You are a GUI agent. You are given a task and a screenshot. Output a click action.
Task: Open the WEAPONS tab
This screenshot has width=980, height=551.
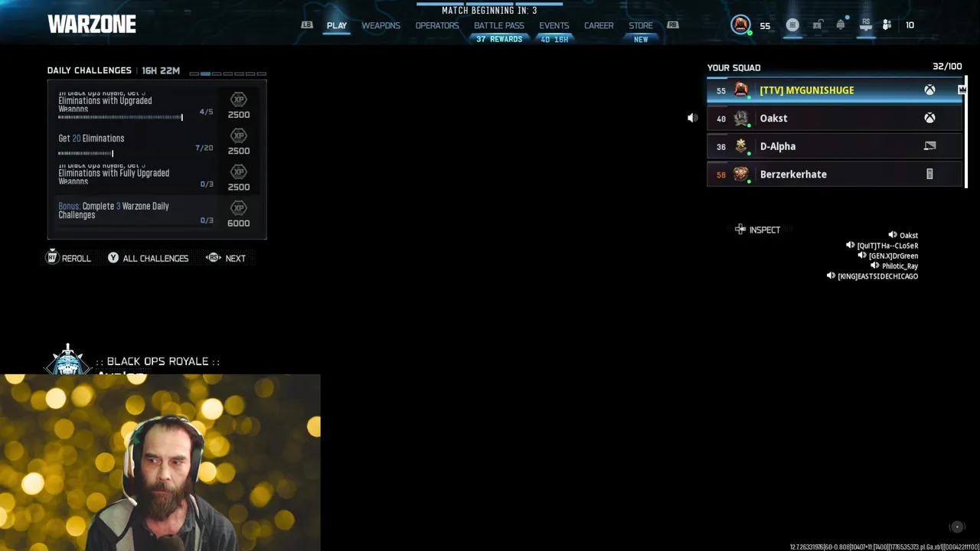tap(381, 25)
